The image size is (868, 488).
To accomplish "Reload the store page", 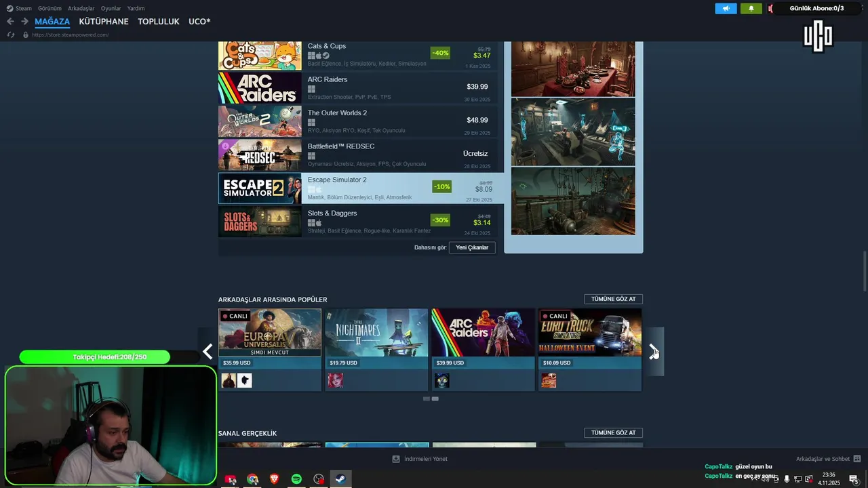I will tap(10, 35).
